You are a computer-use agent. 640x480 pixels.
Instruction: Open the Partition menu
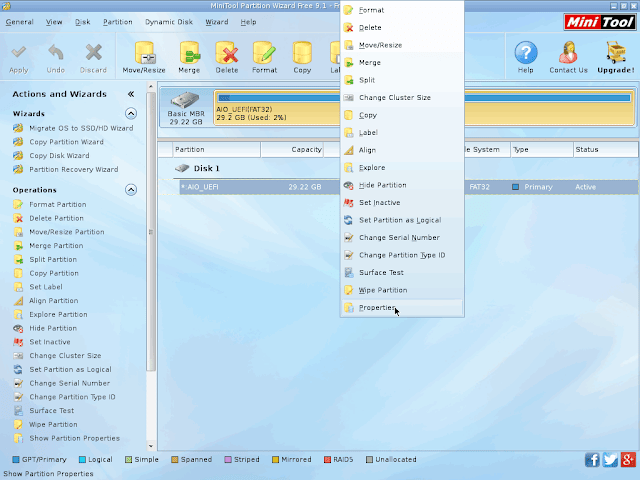pyautogui.click(x=118, y=22)
